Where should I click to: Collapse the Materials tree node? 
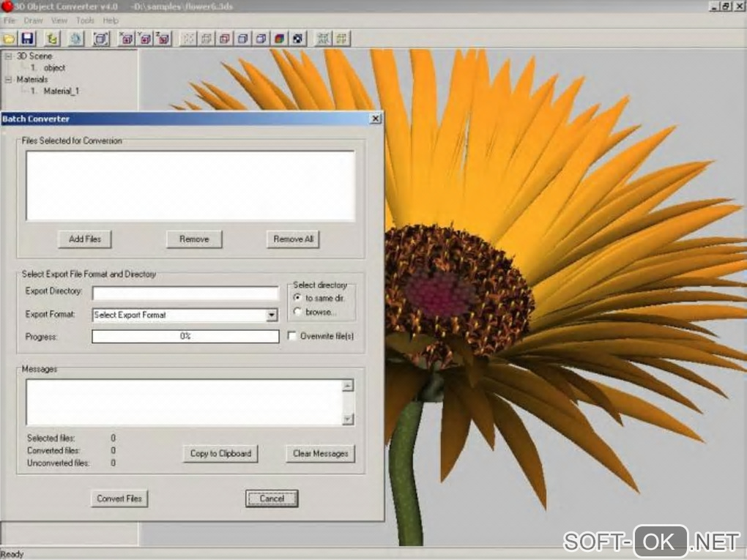(8, 79)
